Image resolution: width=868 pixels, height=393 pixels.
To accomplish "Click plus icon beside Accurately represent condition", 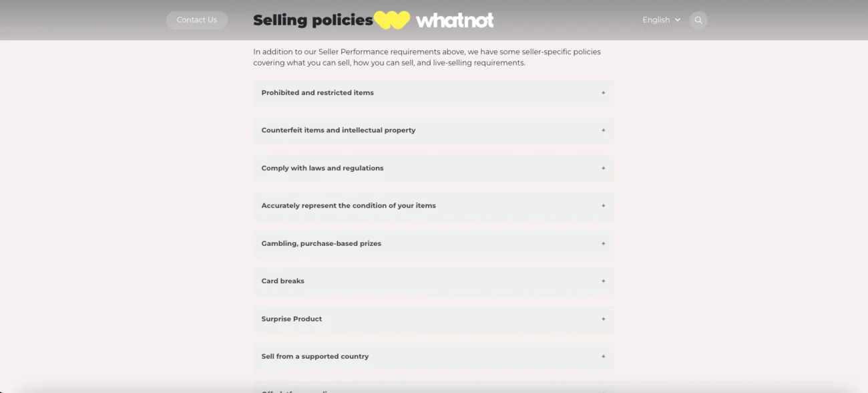I will pyautogui.click(x=603, y=206).
